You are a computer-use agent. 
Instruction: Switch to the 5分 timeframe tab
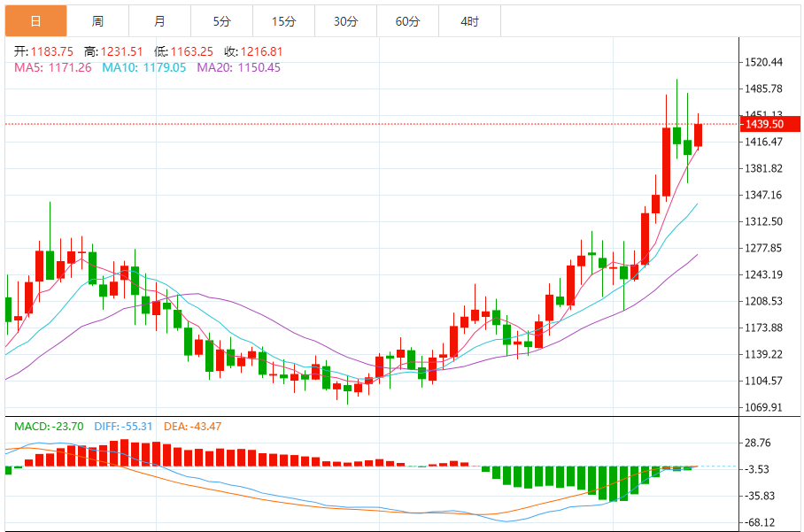tap(221, 20)
